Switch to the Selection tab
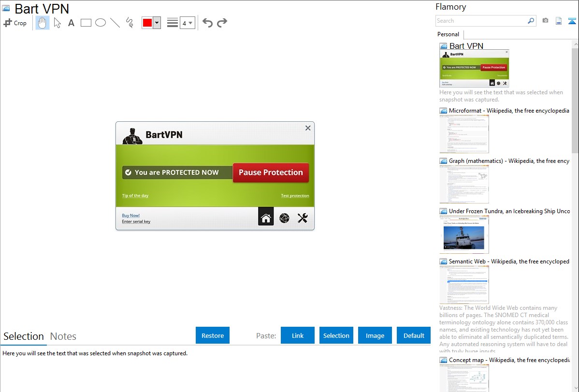 pyautogui.click(x=24, y=336)
